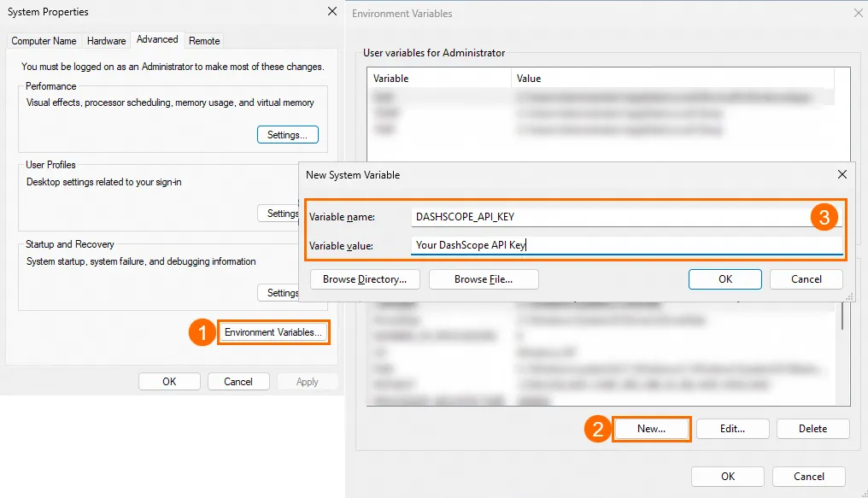The height and width of the screenshot is (498, 868).
Task: Click Browse File button
Action: click(x=484, y=279)
